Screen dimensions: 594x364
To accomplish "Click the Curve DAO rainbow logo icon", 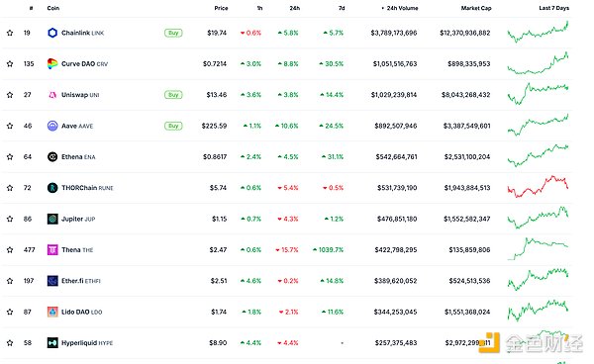I will tap(52, 64).
